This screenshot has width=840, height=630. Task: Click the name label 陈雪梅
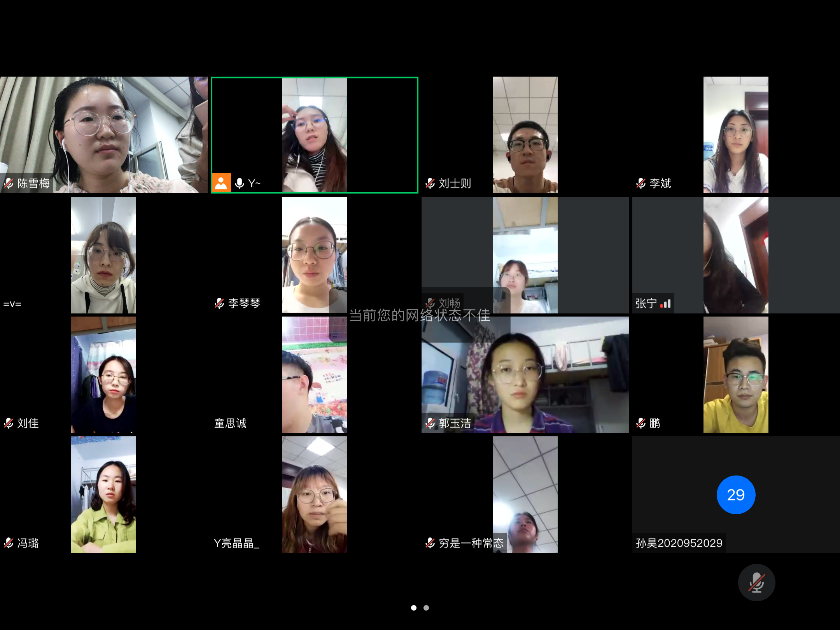pos(33,183)
